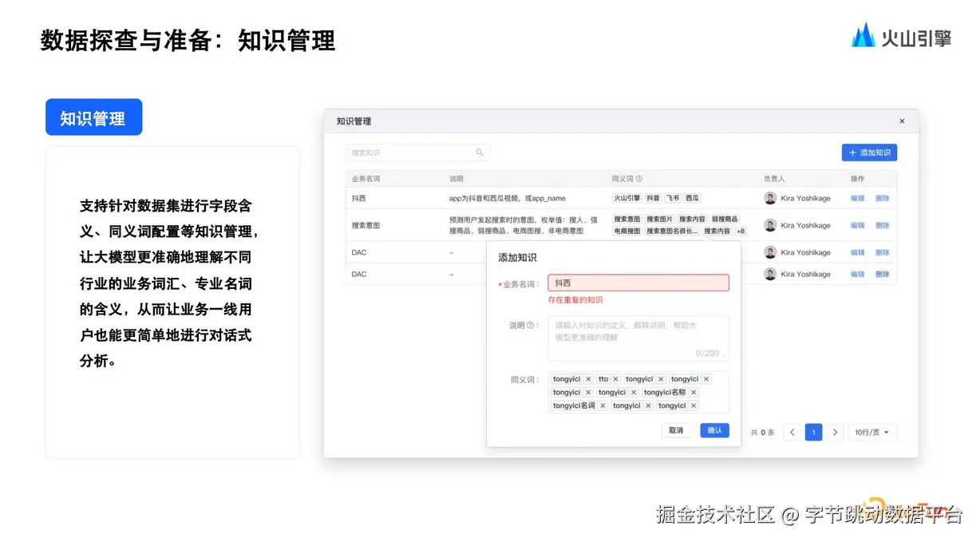Click the 负责人 column header
The height and width of the screenshot is (542, 980).
(774, 179)
